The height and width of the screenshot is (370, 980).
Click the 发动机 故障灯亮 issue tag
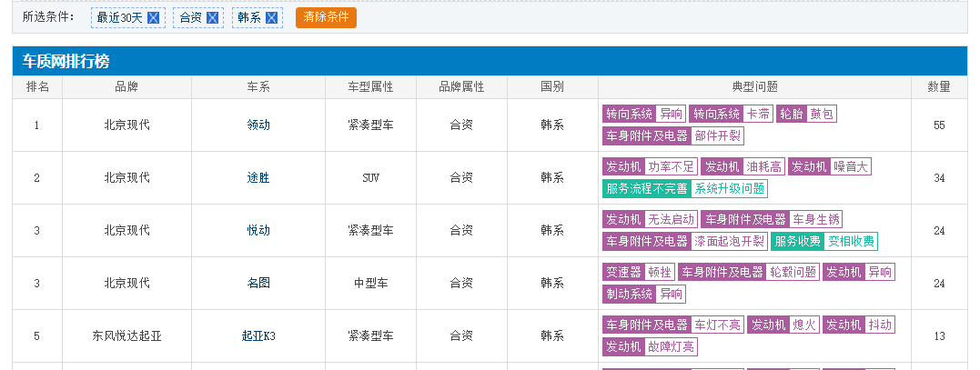coord(650,346)
